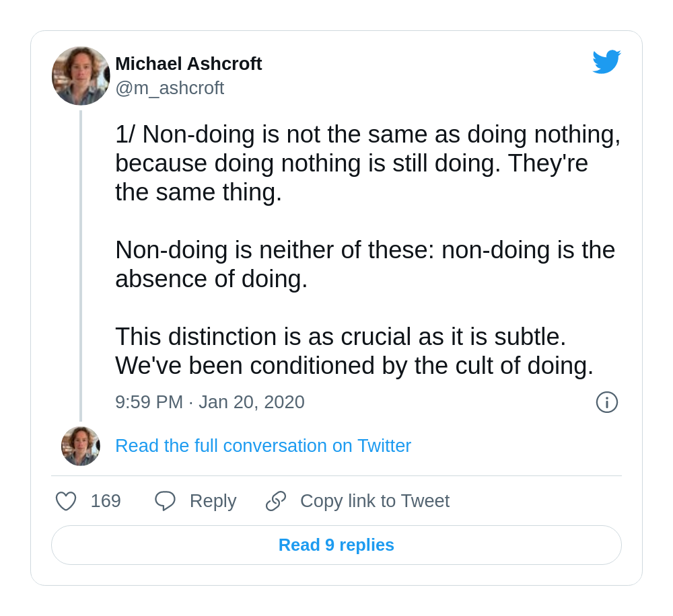Click the sentence 'We've been conditioned'
This screenshot has height=616, width=673.
(354, 366)
